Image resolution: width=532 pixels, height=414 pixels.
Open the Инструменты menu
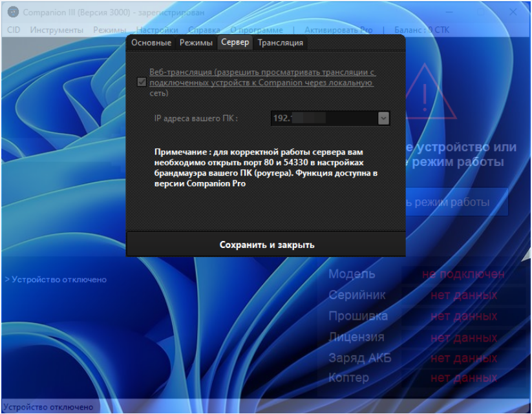pos(57,30)
